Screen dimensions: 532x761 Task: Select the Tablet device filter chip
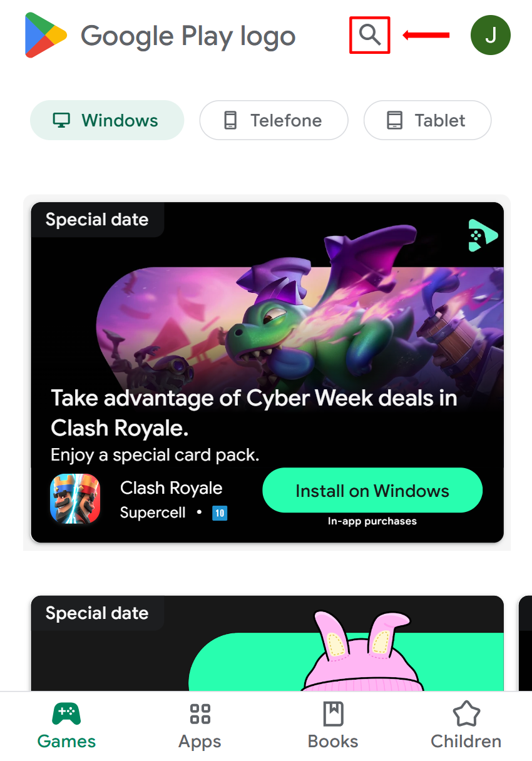(427, 120)
